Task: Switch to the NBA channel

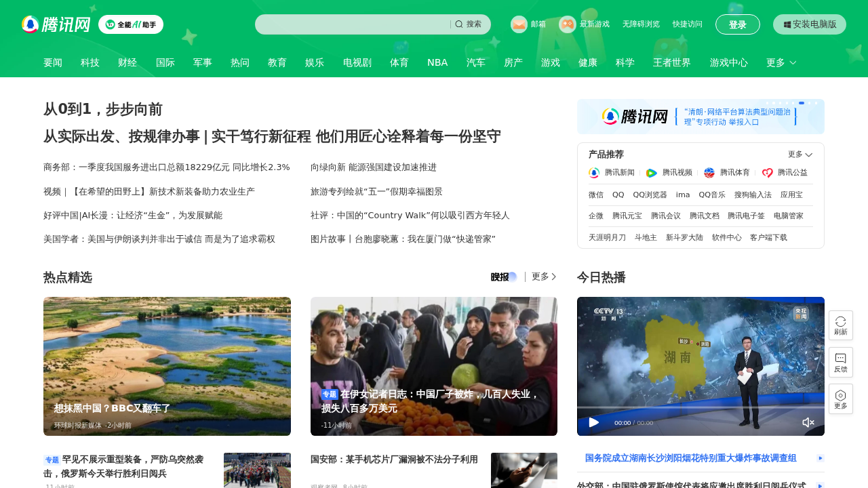Action: coord(437,62)
